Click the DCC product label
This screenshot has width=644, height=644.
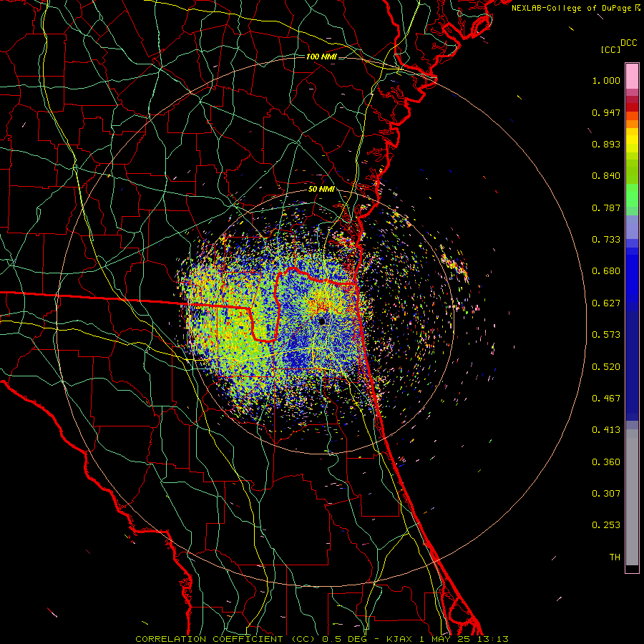coord(628,43)
